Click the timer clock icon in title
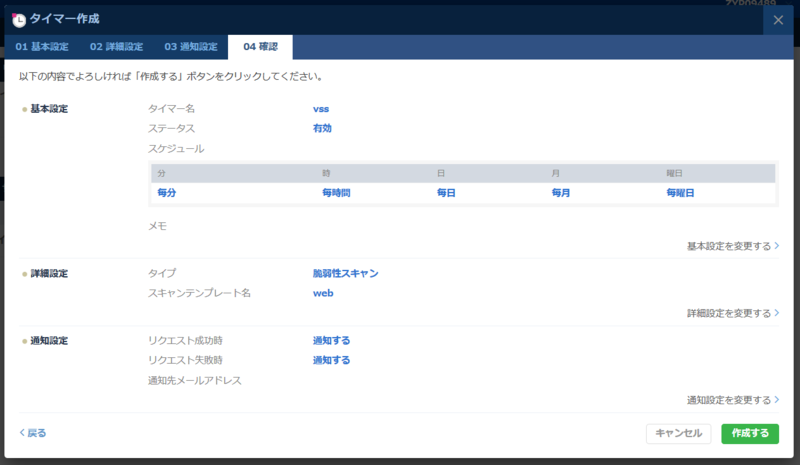Screen dimensions: 800x465 click(18, 20)
